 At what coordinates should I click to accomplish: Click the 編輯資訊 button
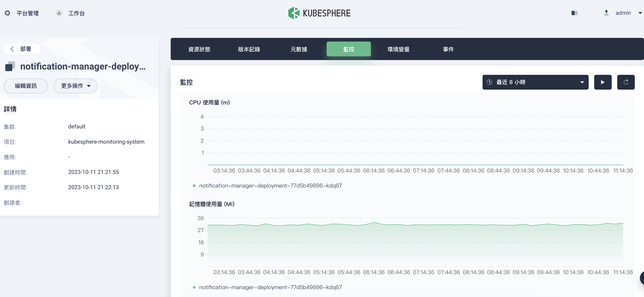point(26,86)
